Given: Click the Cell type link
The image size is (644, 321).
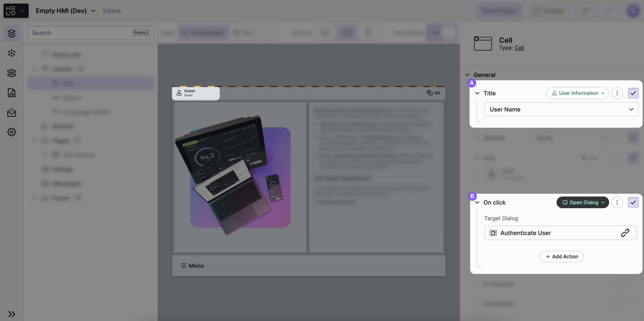Looking at the screenshot, I should (519, 48).
